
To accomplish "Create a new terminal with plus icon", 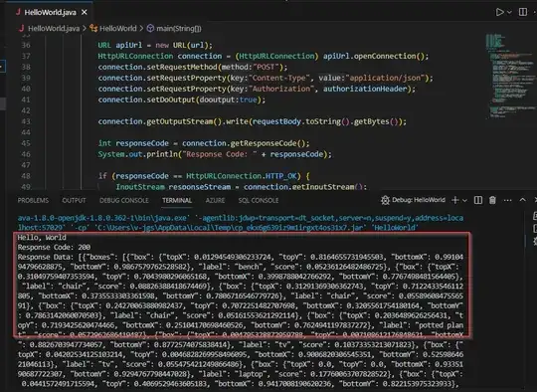I will pos(455,200).
